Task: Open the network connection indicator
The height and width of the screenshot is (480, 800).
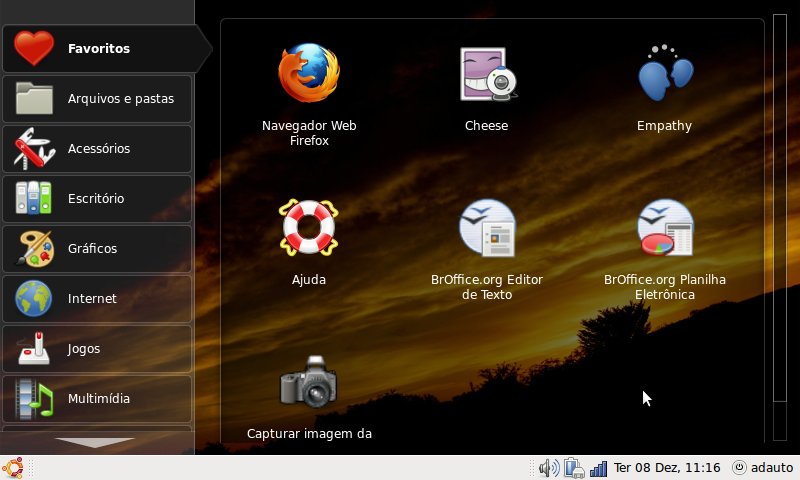Action: (574, 468)
